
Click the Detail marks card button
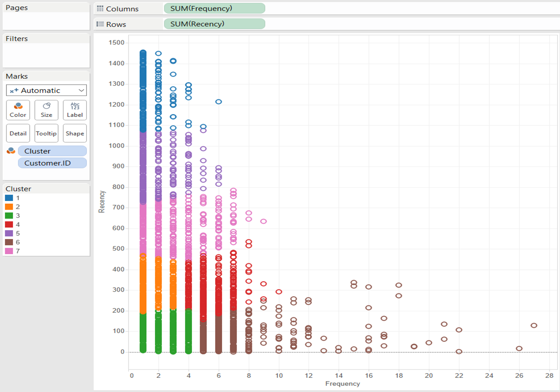pyautogui.click(x=18, y=133)
